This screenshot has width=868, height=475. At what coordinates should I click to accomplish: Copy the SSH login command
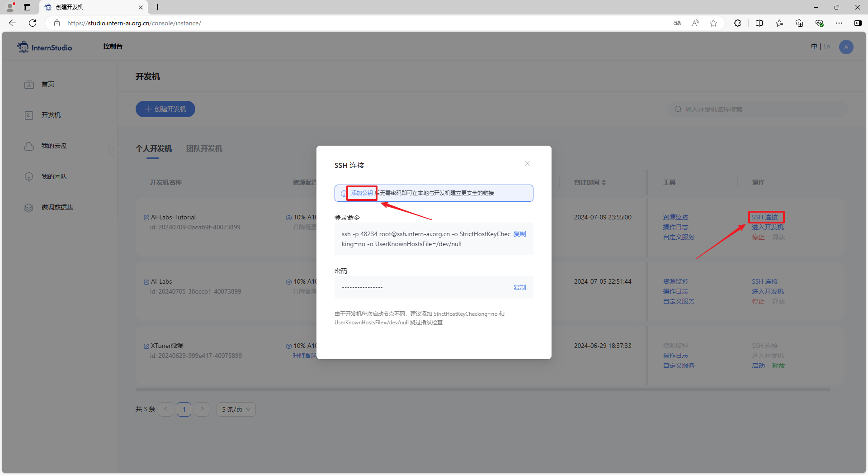coord(520,234)
